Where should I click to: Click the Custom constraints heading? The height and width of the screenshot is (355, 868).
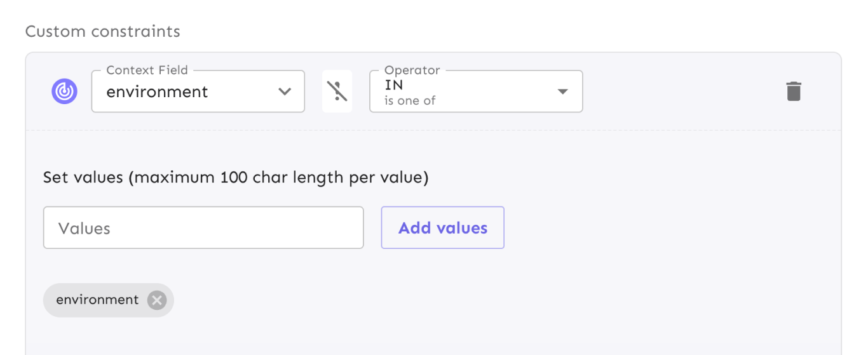tap(102, 31)
